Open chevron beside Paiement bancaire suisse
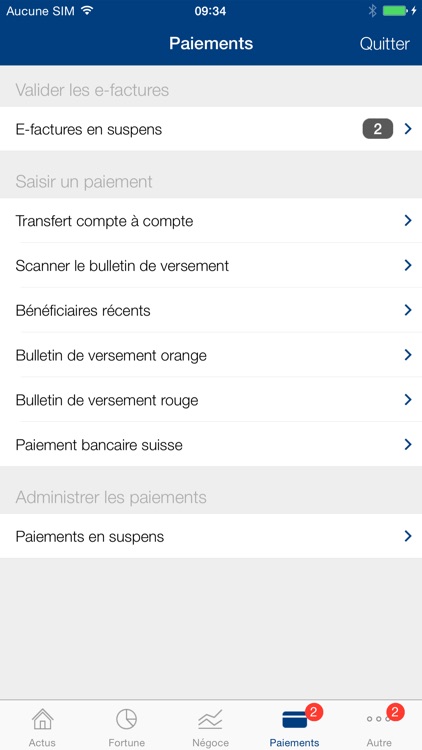This screenshot has height=750, width=422. (x=408, y=444)
